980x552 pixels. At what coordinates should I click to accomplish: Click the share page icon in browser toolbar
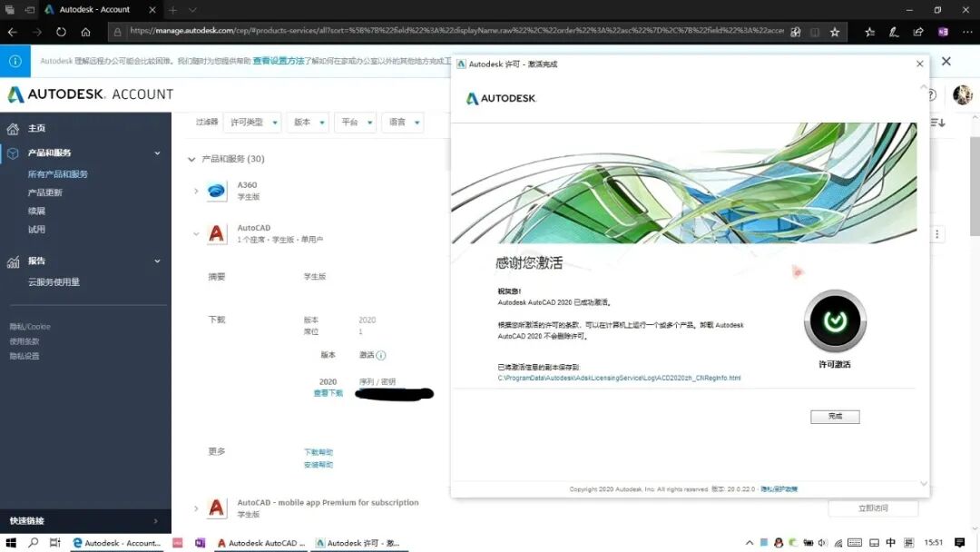918,32
